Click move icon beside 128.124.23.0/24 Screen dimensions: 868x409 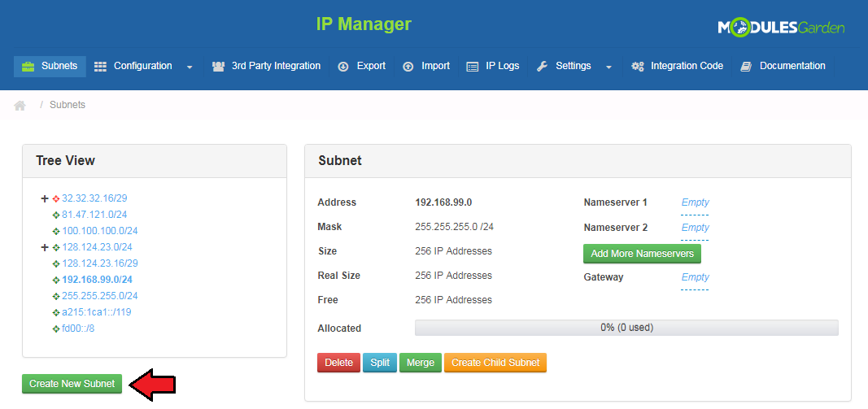[x=56, y=247]
